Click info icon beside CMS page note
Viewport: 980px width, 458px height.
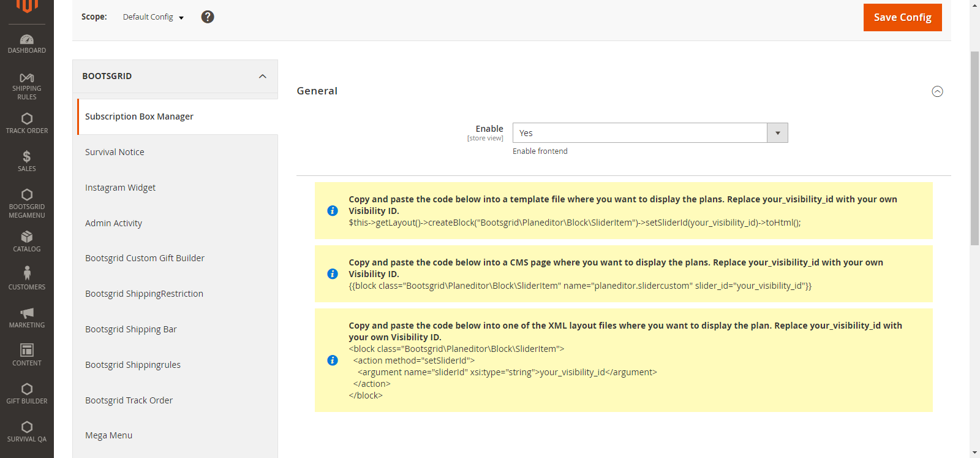333,274
